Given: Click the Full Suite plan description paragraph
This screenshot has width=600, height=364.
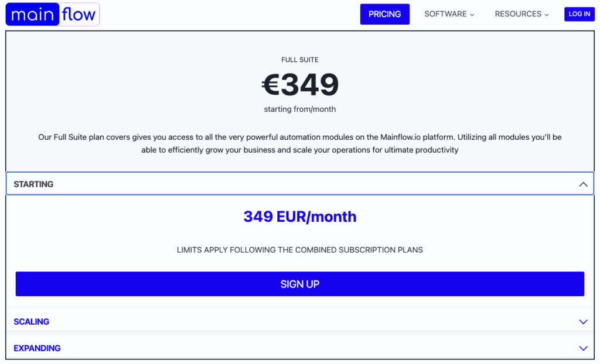Looking at the screenshot, I should click(x=300, y=143).
